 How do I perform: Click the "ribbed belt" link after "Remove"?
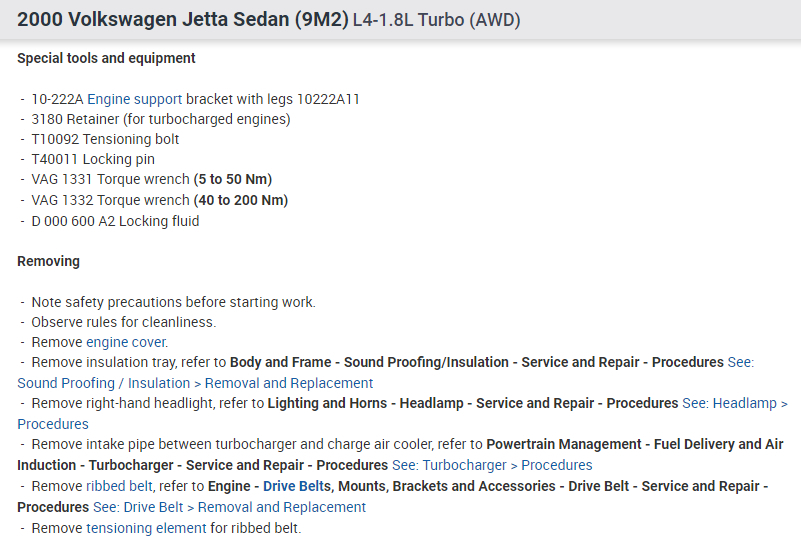(x=119, y=486)
